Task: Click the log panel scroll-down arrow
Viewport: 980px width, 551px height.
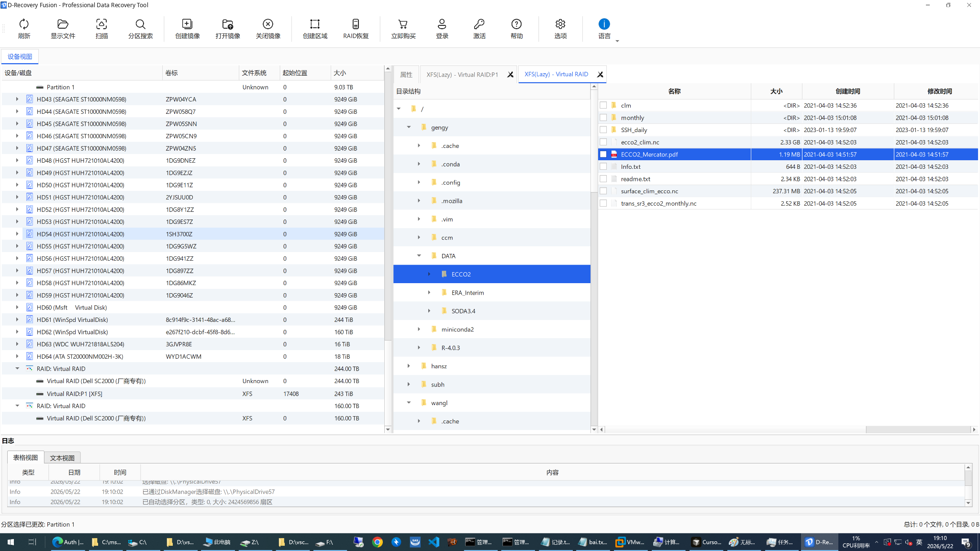Action: point(968,503)
